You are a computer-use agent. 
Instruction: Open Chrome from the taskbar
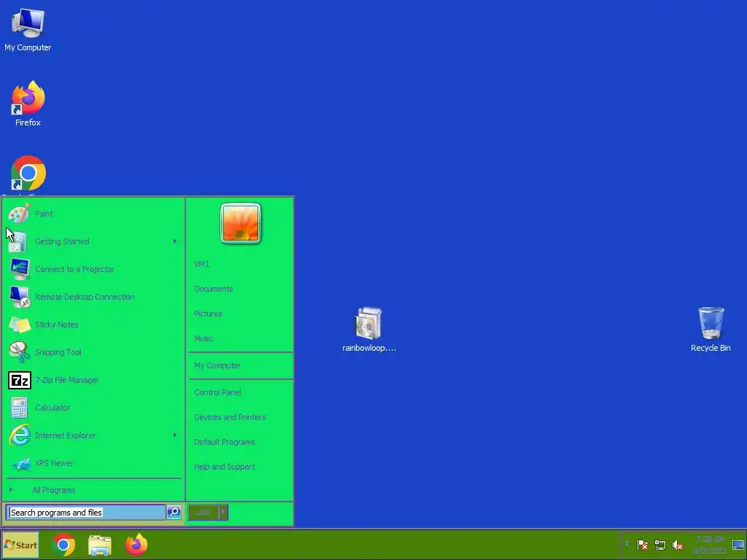tap(63, 545)
